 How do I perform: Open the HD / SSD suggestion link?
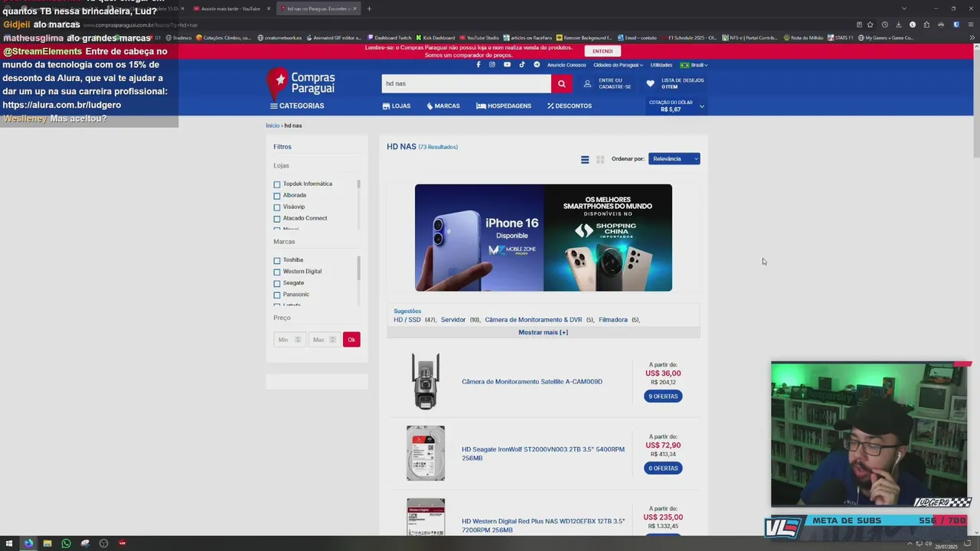[407, 320]
